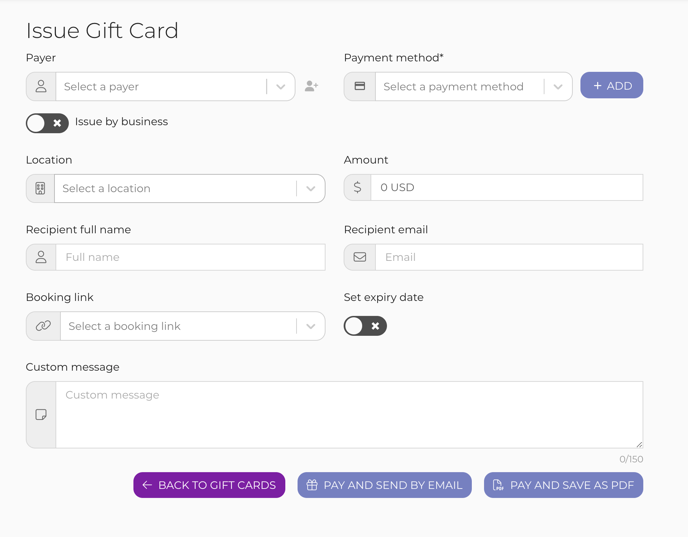Expand the Select a booking link dropdown
This screenshot has width=688, height=537.
tap(193, 326)
